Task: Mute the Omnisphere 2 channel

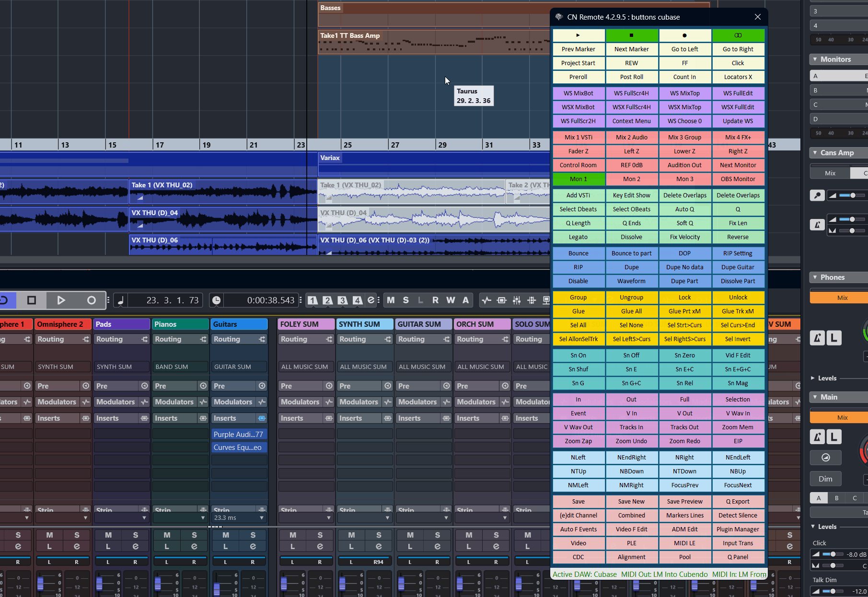Action: (x=49, y=535)
